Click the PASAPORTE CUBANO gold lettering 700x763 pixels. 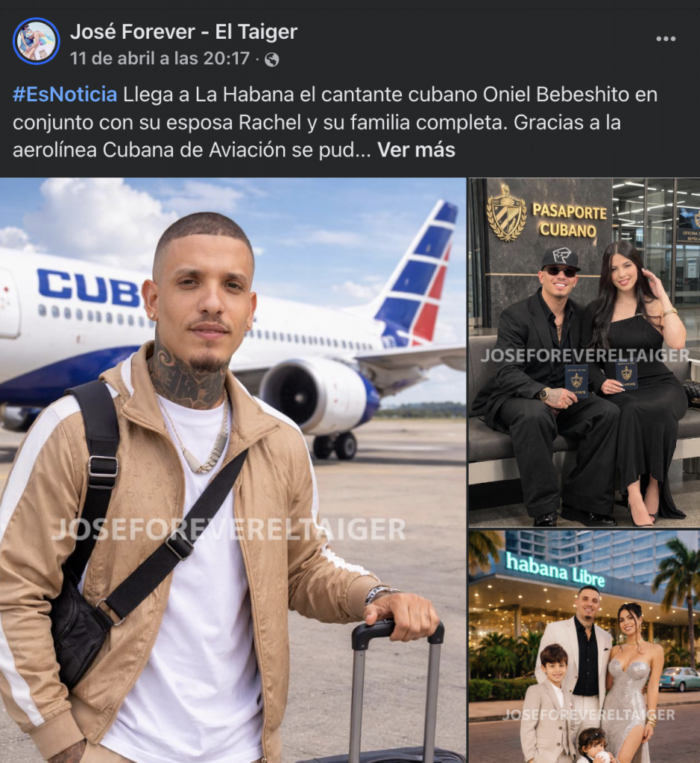click(569, 221)
